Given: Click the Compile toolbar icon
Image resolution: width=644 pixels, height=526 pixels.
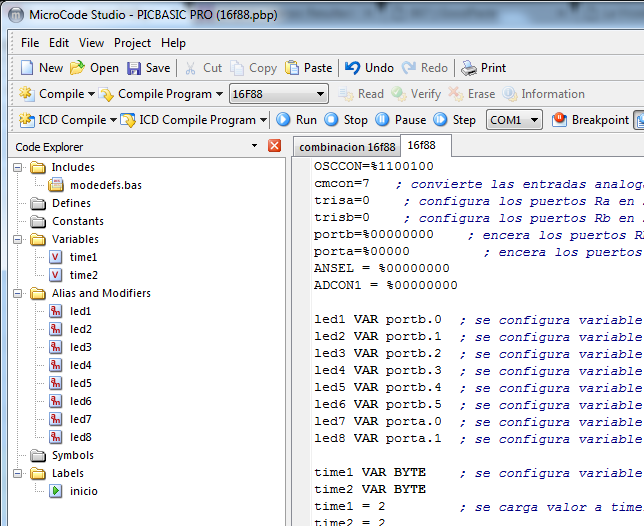Looking at the screenshot, I should click(x=27, y=94).
